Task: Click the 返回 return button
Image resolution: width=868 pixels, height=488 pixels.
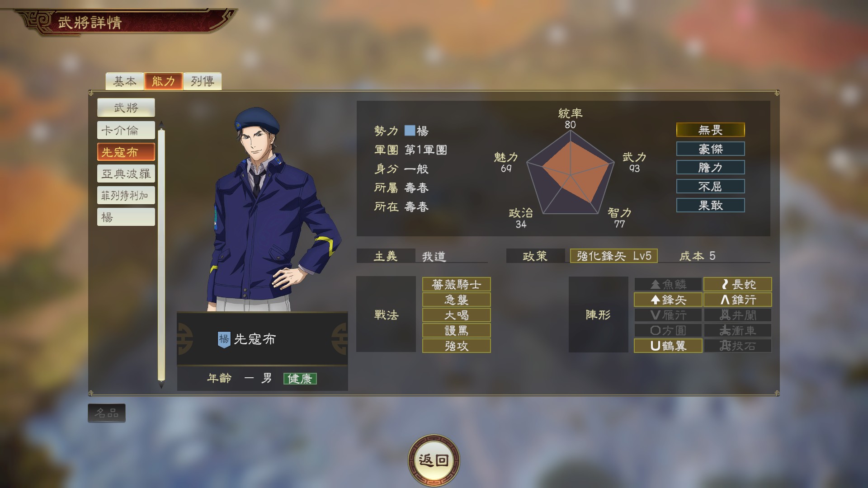Action: click(434, 460)
